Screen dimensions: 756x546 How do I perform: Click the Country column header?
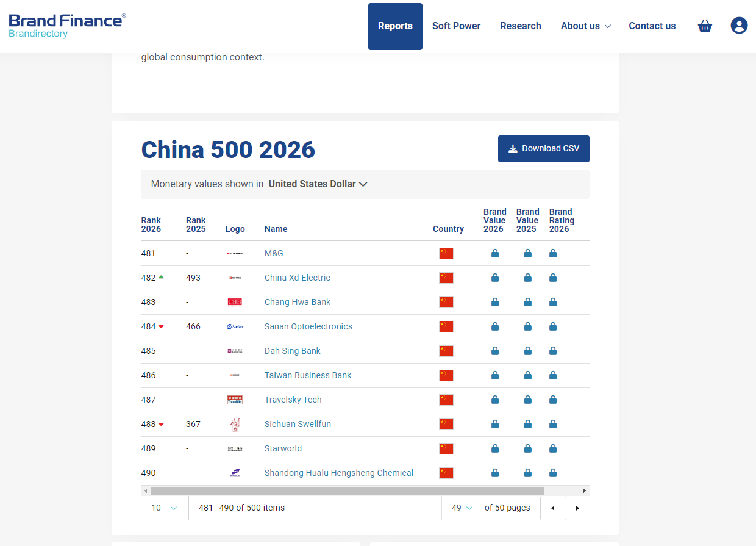coord(448,229)
